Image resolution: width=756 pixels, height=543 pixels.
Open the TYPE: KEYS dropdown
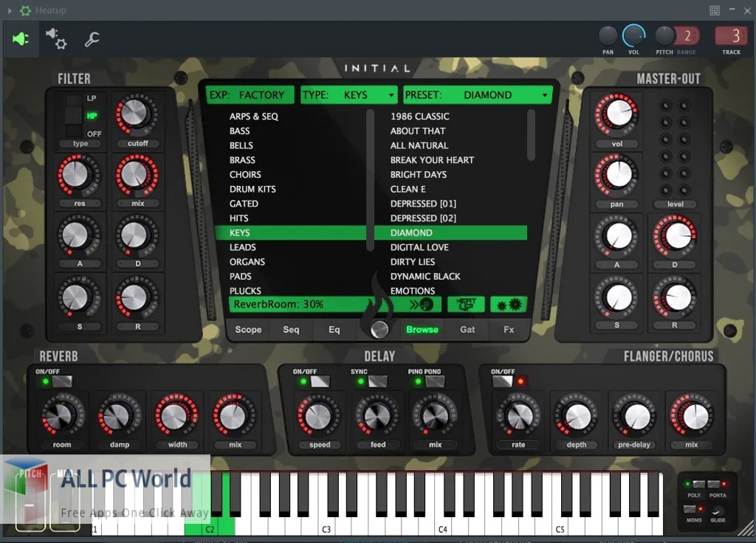(348, 95)
